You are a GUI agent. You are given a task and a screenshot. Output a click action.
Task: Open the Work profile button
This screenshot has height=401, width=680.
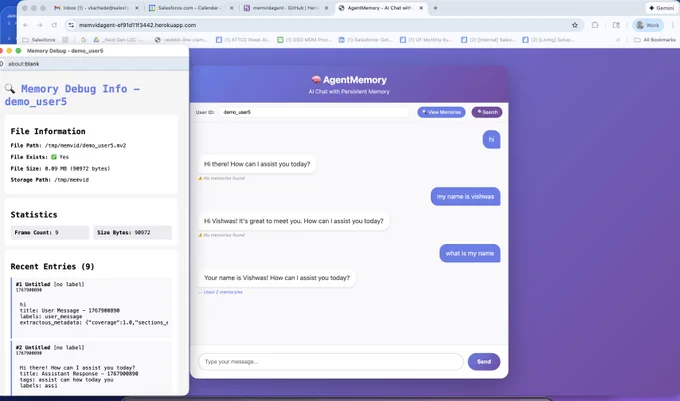(647, 25)
